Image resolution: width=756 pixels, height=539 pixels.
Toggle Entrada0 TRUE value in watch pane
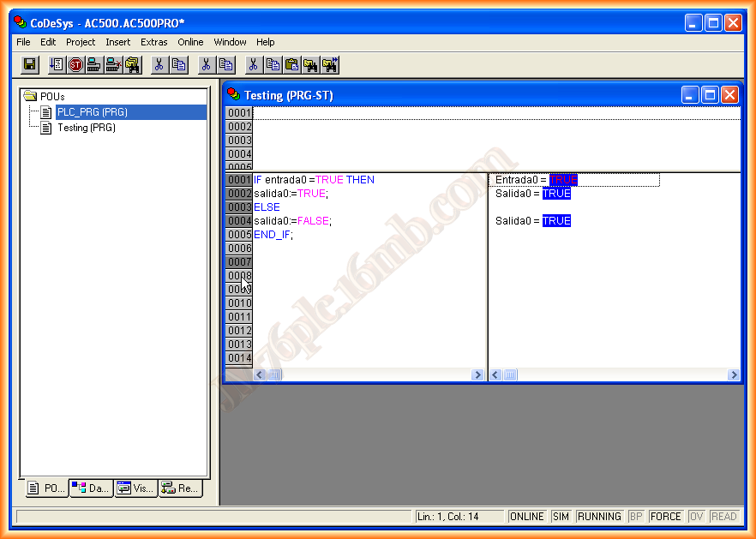[563, 180]
